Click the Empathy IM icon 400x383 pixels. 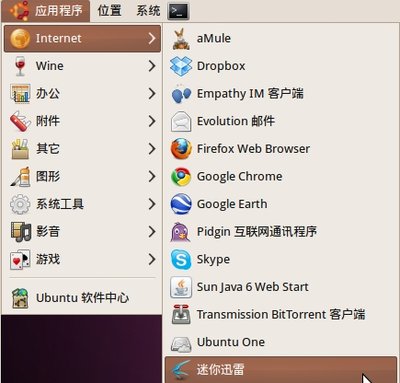[x=181, y=94]
